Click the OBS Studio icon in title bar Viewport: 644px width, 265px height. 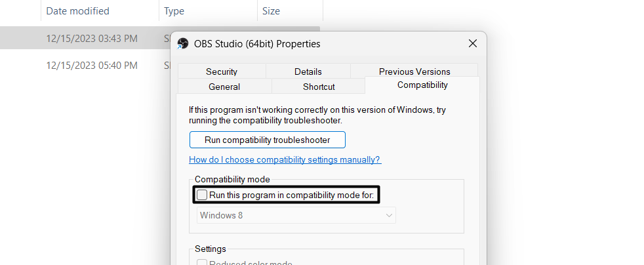pyautogui.click(x=183, y=44)
